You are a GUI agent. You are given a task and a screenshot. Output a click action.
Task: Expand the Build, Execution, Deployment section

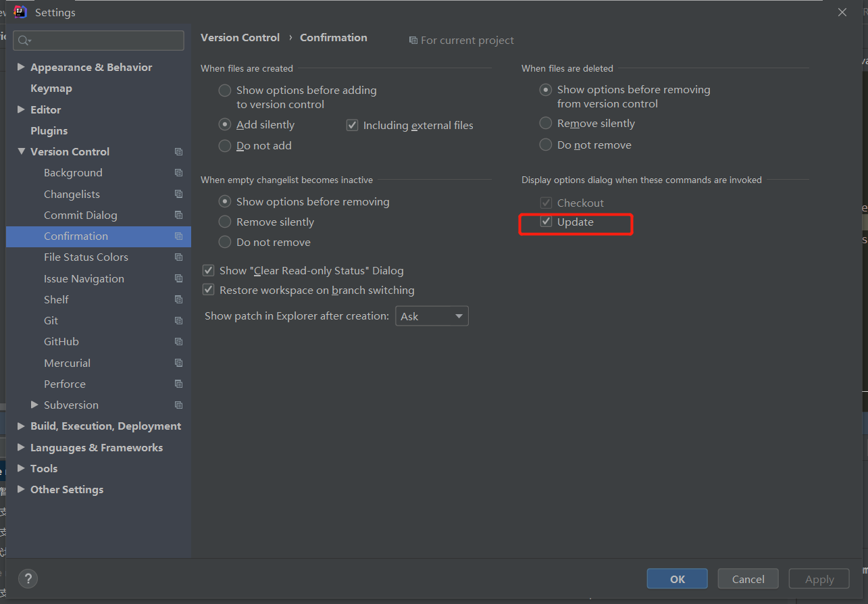tap(21, 426)
